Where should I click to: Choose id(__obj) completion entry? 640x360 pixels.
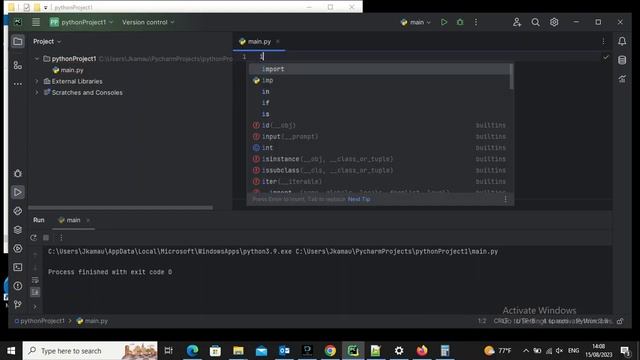379,125
